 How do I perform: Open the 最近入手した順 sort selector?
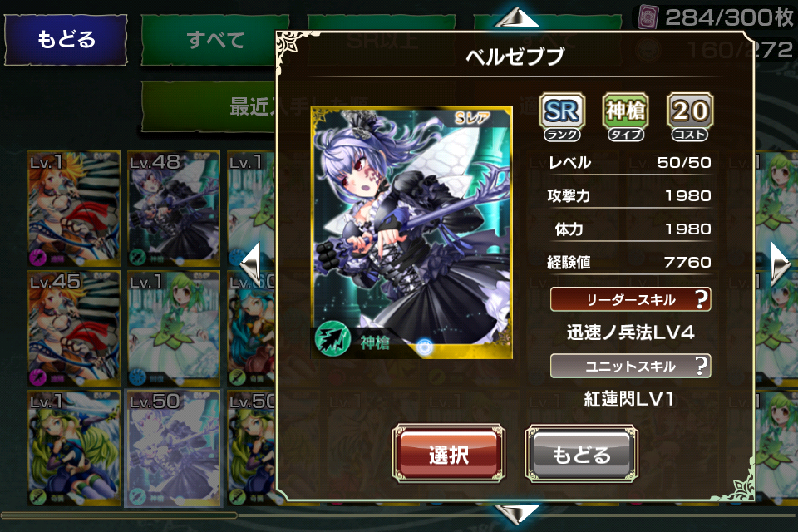point(209,107)
